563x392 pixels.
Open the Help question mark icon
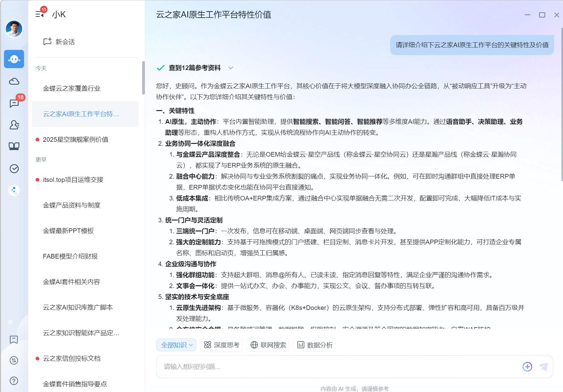click(x=14, y=380)
